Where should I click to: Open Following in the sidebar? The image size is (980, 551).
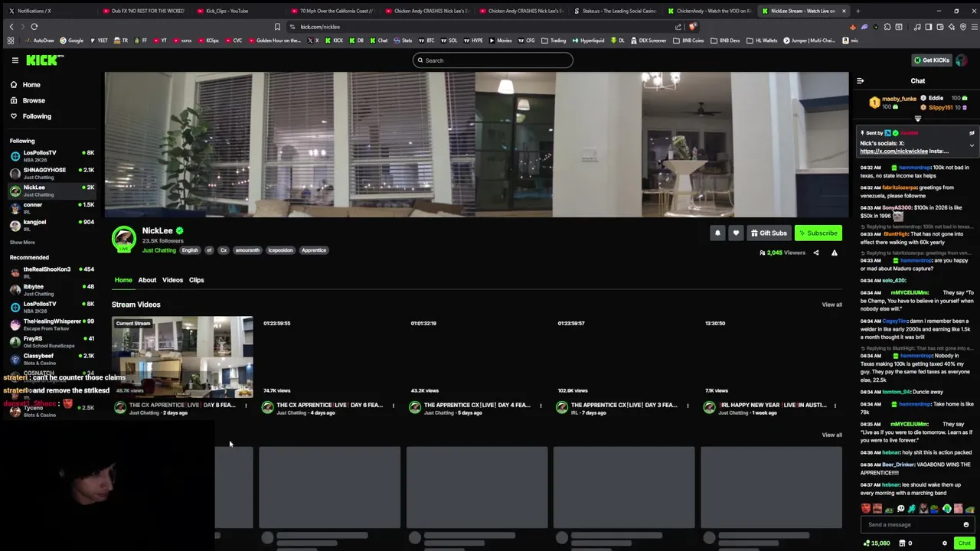36,116
